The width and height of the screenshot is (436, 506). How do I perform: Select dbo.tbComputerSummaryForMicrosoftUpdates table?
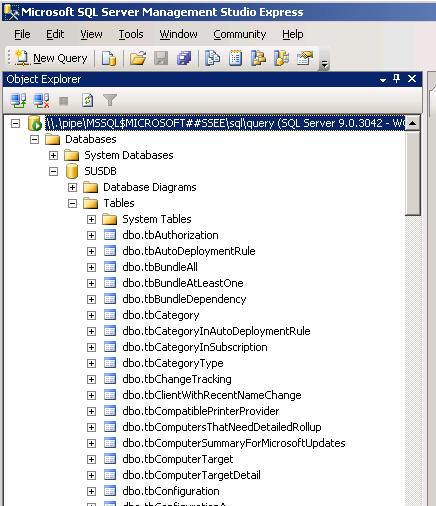(234, 443)
